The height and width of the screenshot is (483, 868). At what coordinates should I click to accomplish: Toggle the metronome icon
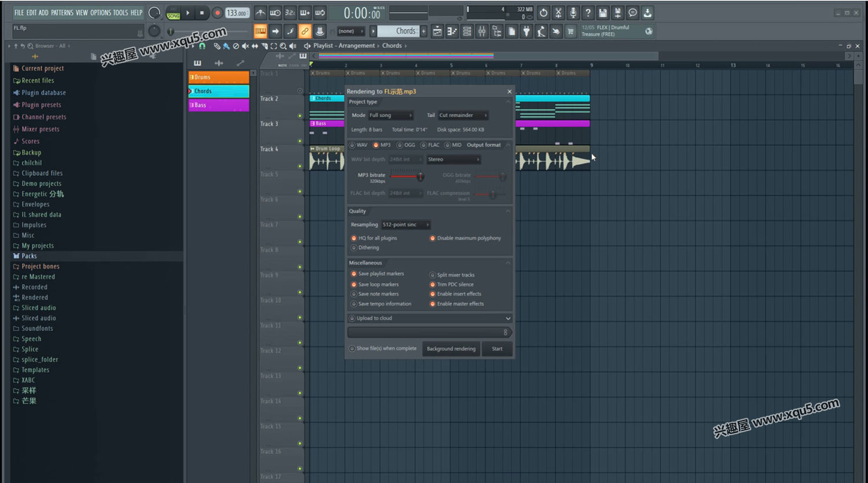click(260, 13)
